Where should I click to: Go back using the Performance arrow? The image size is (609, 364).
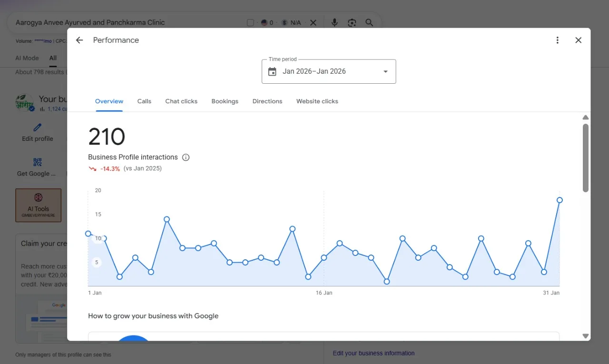pyautogui.click(x=79, y=40)
